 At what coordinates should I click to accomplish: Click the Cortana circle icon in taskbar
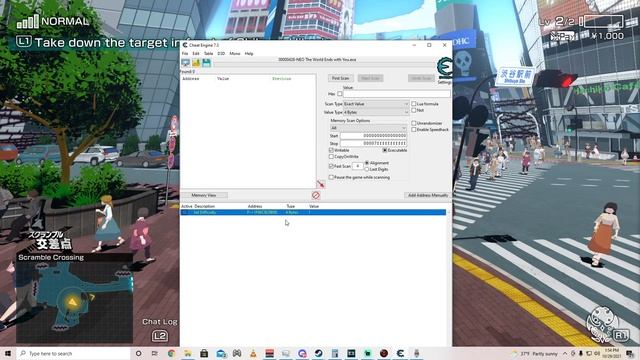click(138, 353)
